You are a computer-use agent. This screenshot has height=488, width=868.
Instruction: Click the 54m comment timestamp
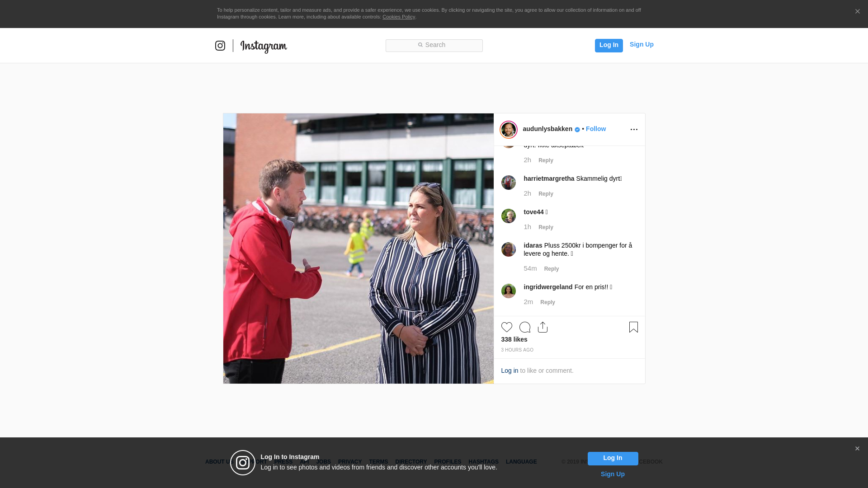530,268
